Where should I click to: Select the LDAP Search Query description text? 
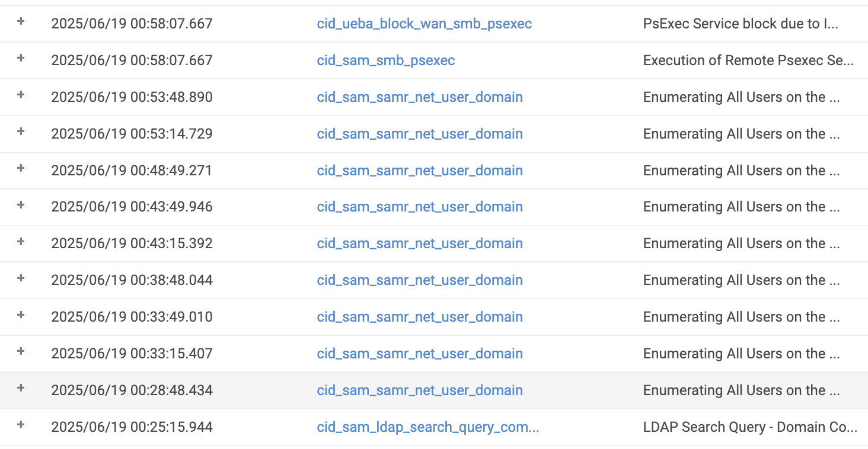(750, 427)
